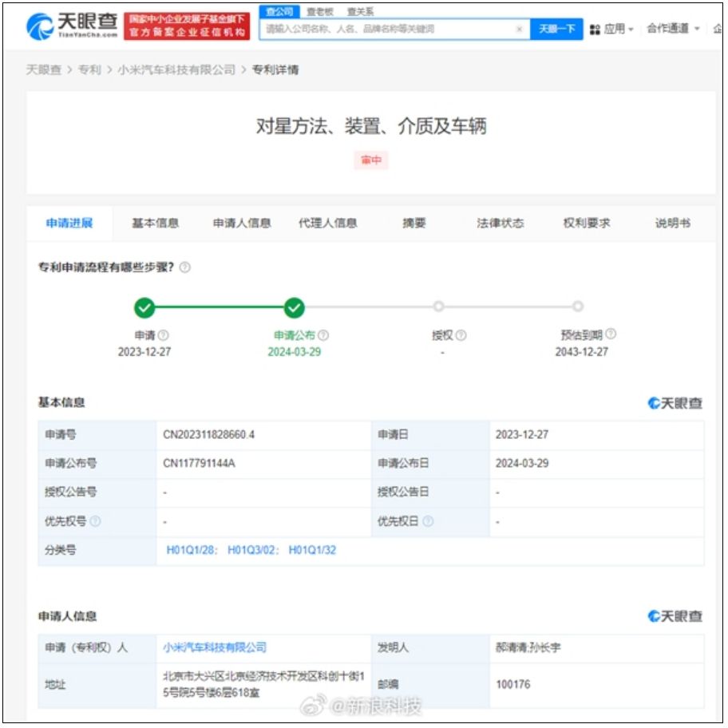728x728 pixels.
Task: Select the green 申请 checkmark step
Action: (144, 307)
